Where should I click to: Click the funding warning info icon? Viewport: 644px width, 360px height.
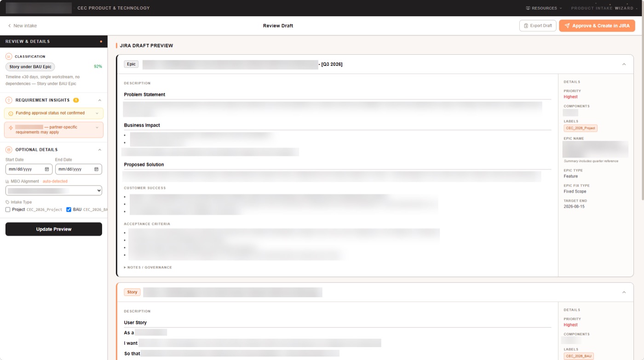[x=11, y=113]
